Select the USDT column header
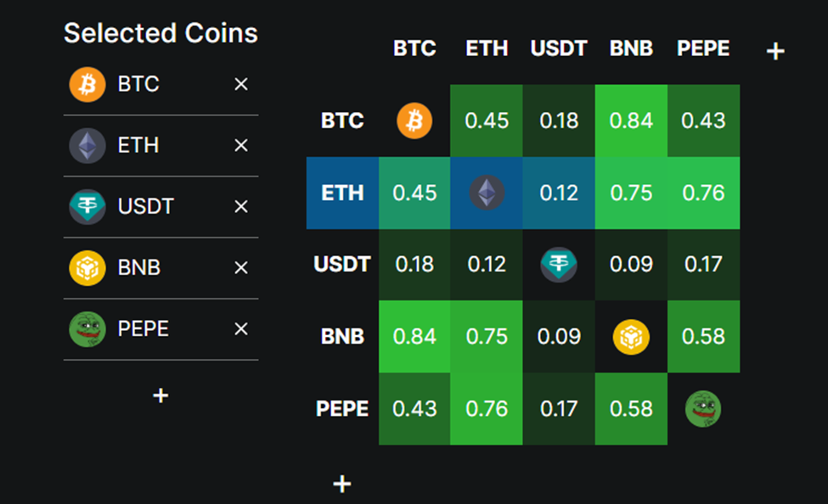The height and width of the screenshot is (504, 828). 559,48
